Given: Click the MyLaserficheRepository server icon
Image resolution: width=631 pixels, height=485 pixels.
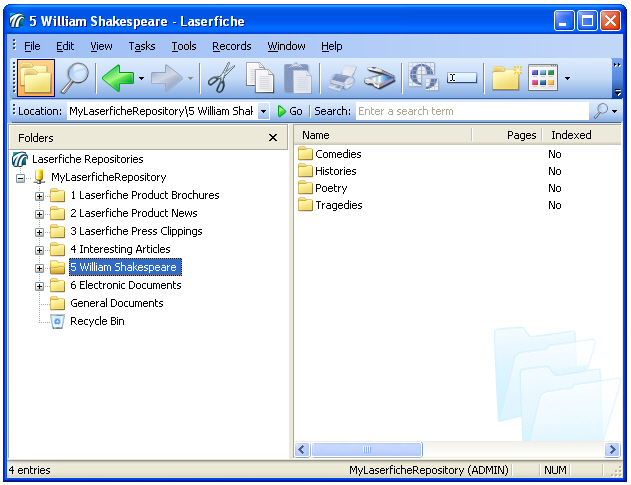Looking at the screenshot, I should [39, 177].
